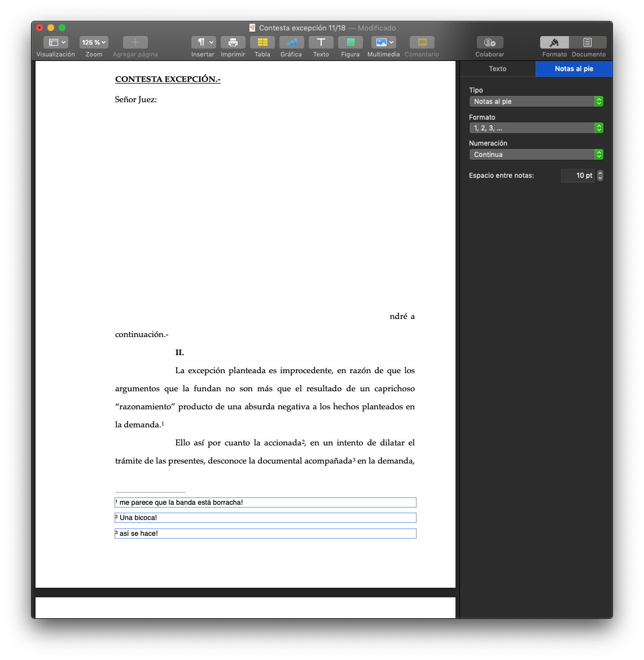Open the Formato 1, 2, 3 dropdown

536,128
